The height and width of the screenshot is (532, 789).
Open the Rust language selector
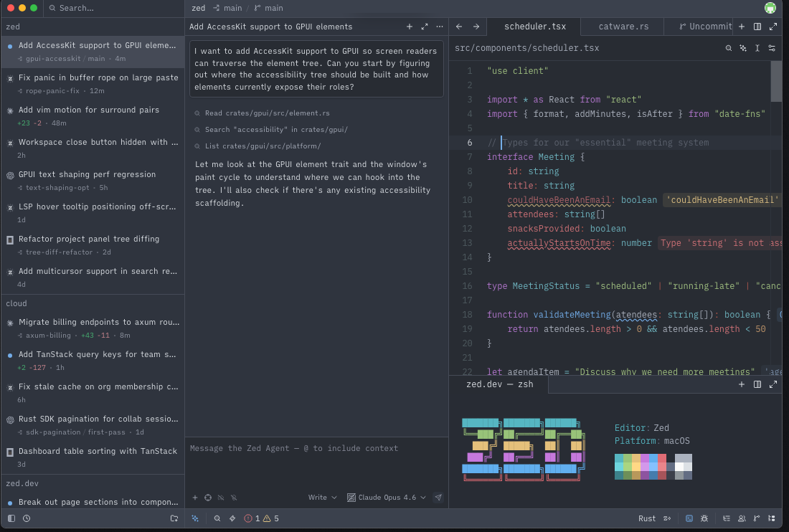coord(646,518)
